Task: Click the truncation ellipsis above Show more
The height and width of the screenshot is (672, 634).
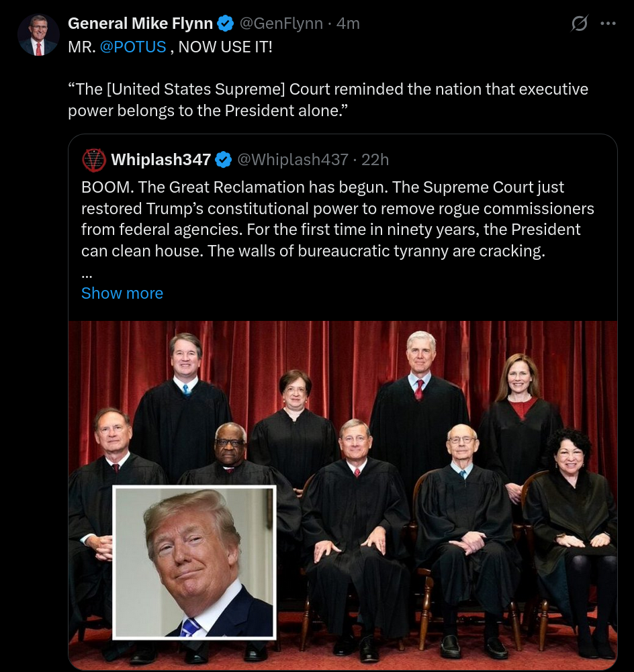Action: pos(87,275)
